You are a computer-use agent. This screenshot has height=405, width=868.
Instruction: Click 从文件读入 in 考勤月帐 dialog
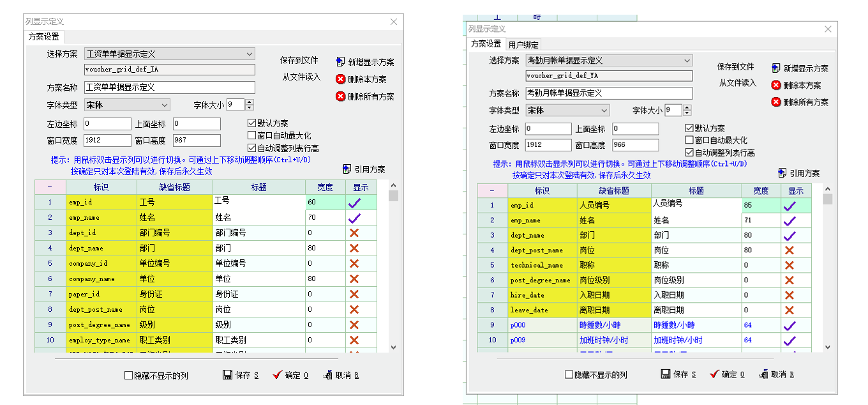pyautogui.click(x=737, y=83)
